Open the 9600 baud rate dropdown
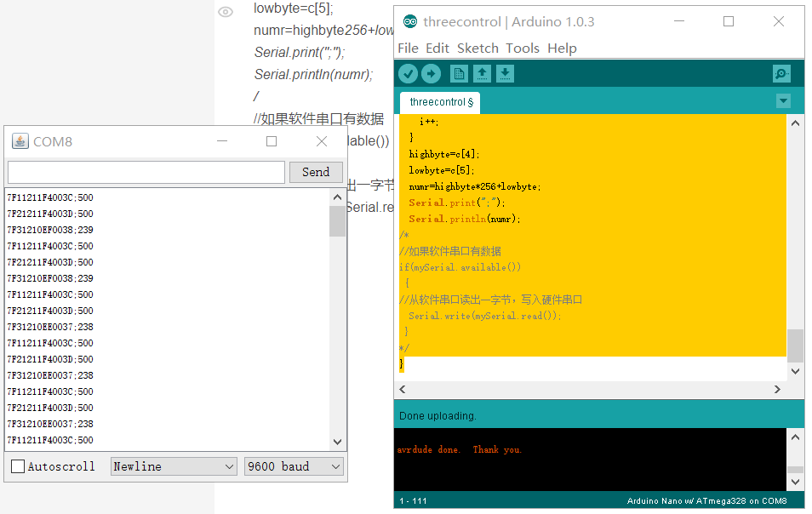Viewport: 812px width, 514px height. tap(294, 466)
